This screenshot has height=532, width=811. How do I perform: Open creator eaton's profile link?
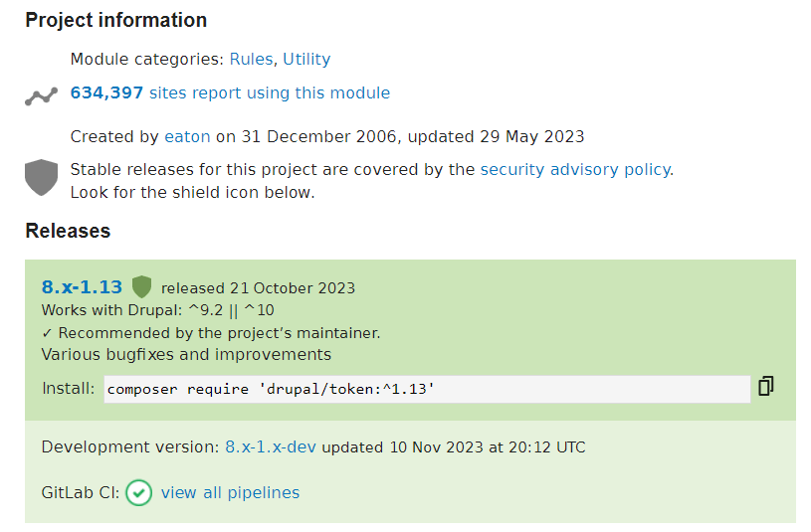coord(187,136)
